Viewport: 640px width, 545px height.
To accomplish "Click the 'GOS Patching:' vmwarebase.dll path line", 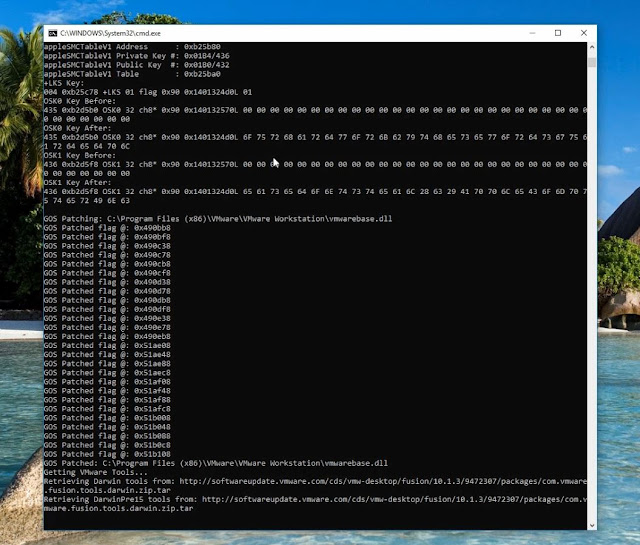I will coord(218,219).
